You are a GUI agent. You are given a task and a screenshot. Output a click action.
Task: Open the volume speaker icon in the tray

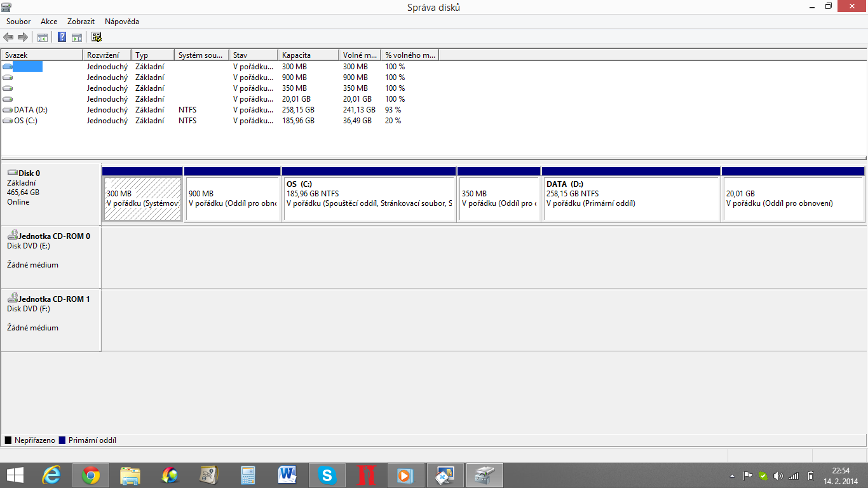pos(778,475)
